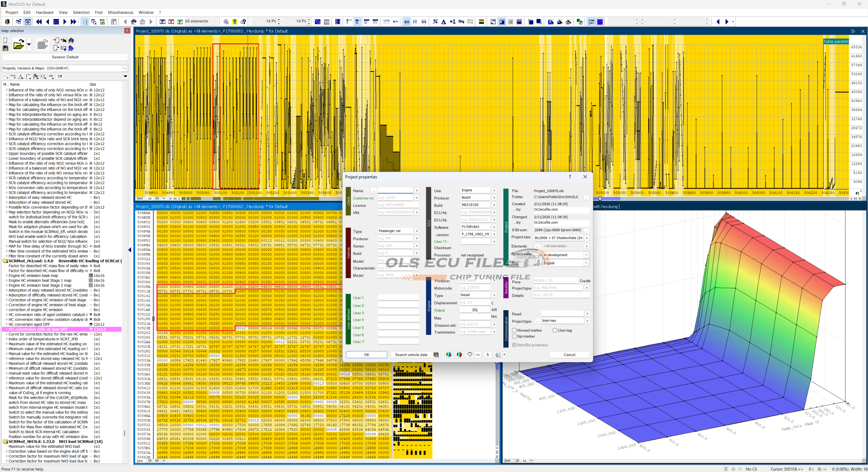Click the 255 decimal display icon

(x=407, y=22)
